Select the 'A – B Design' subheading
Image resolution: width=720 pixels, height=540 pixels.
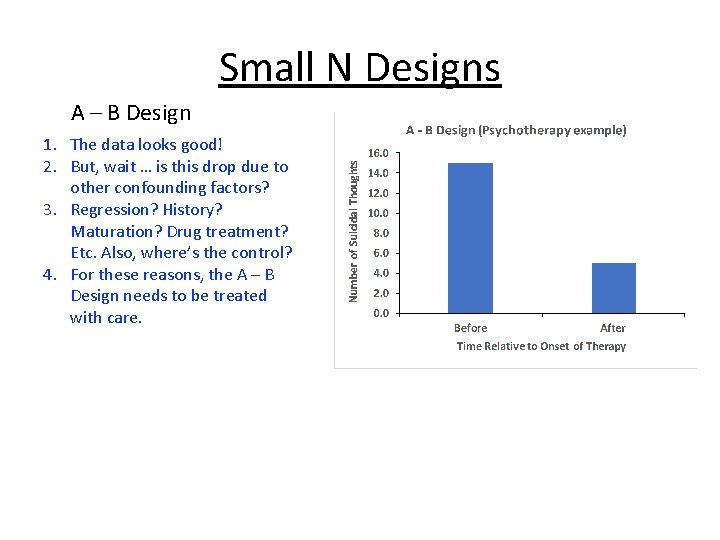(131, 113)
